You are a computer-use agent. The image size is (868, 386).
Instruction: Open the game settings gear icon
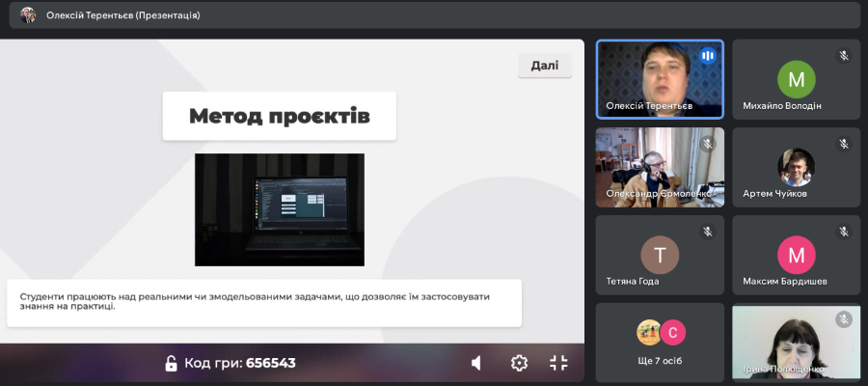click(x=519, y=363)
